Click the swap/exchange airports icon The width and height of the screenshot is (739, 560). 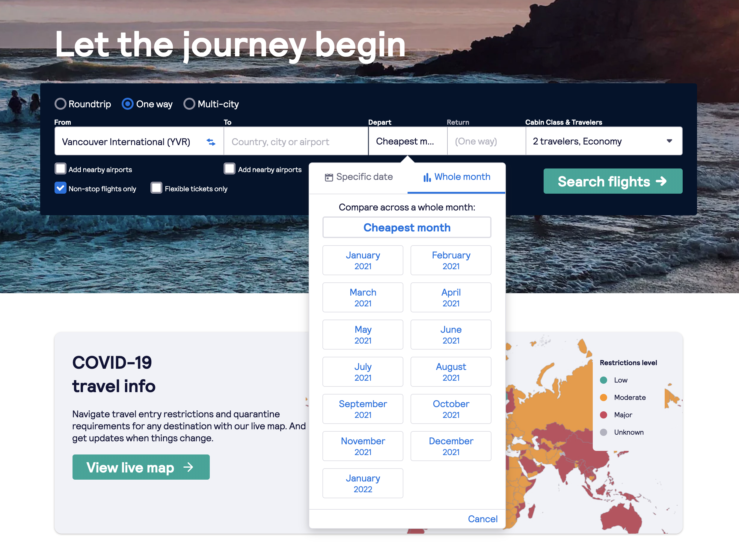(210, 142)
